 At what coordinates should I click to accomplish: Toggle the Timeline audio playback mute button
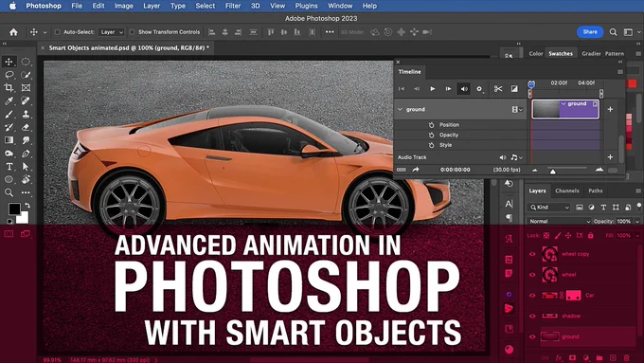[464, 89]
